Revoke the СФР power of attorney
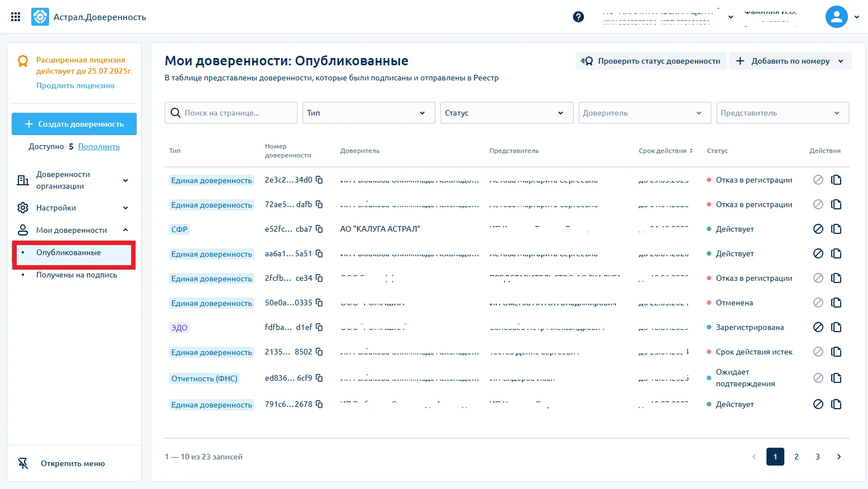 click(818, 229)
